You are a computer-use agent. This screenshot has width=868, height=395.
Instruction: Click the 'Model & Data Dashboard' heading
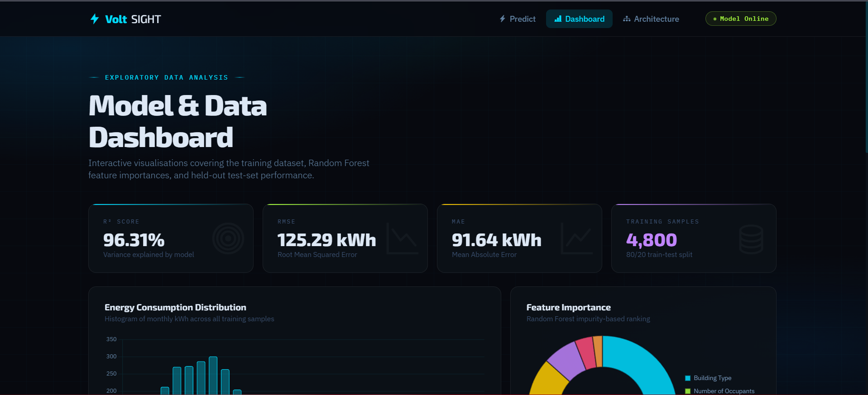[177, 121]
